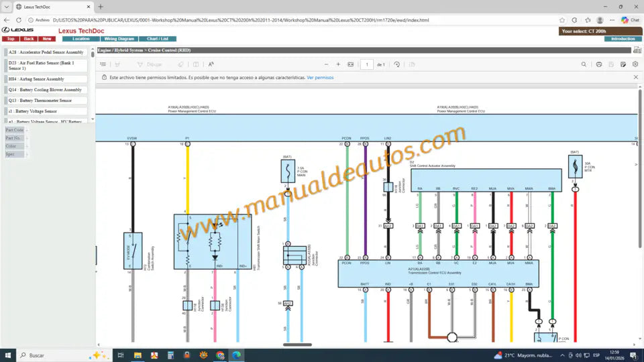644x362 pixels.
Task: Select the eraser tool in PDF toolbar
Action: 180,64
